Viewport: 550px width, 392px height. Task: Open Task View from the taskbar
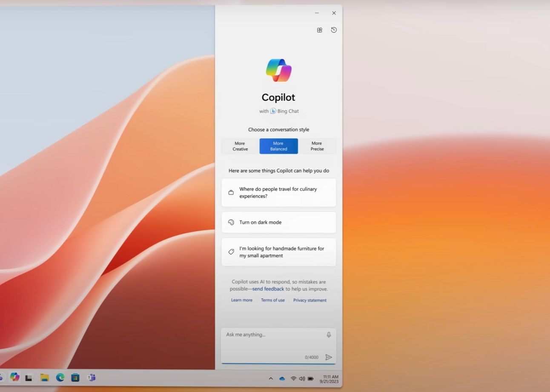(x=29, y=378)
